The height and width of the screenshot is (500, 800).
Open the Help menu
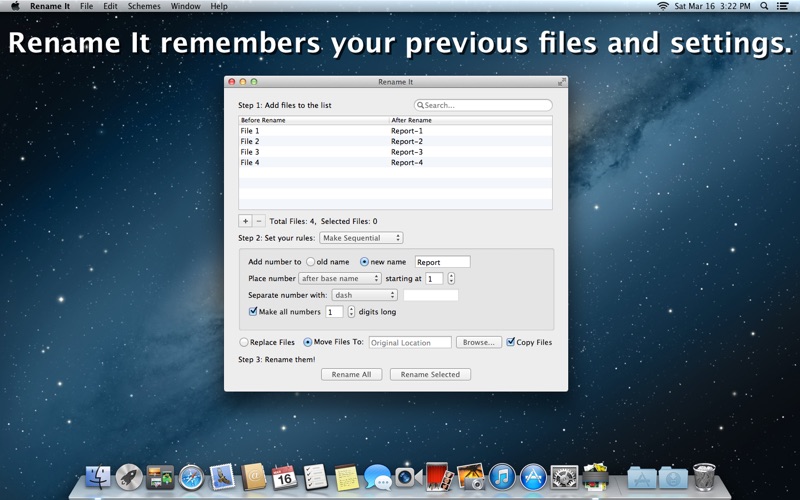219,6
